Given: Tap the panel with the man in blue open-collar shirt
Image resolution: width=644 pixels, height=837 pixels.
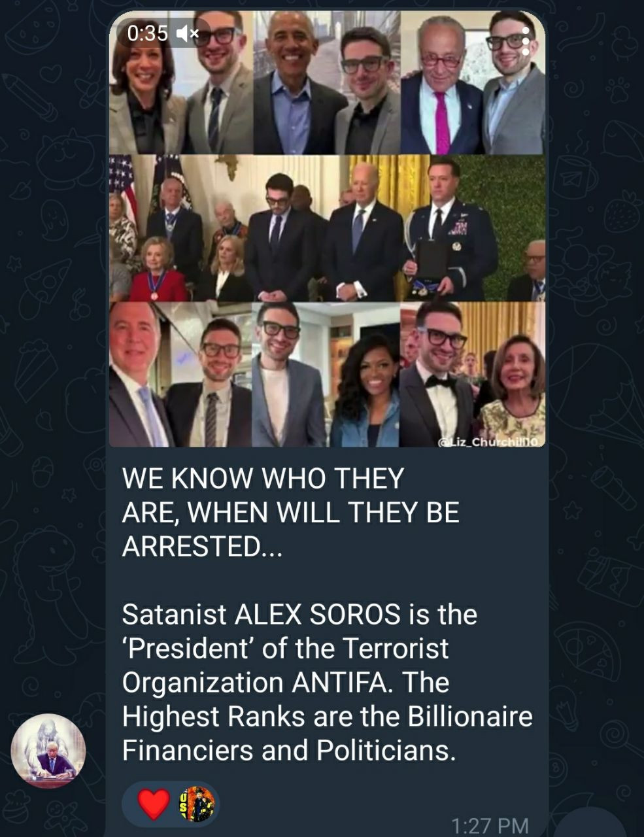Looking at the screenshot, I should (326, 82).
